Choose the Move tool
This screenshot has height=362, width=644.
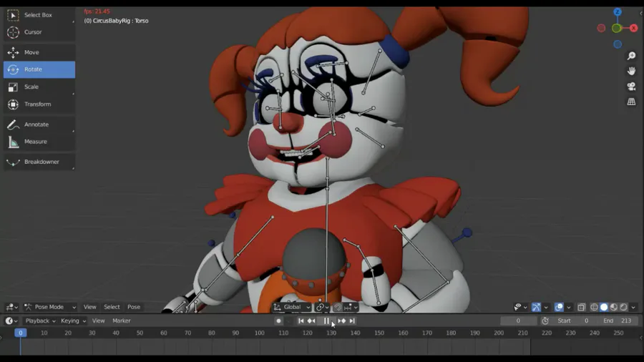pyautogui.click(x=39, y=52)
